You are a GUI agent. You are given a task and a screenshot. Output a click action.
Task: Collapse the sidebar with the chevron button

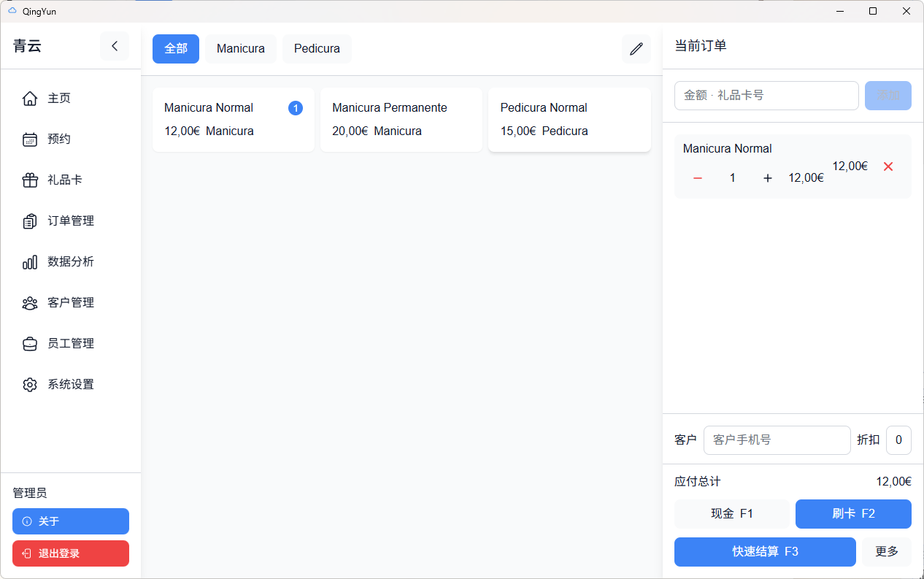(x=115, y=46)
